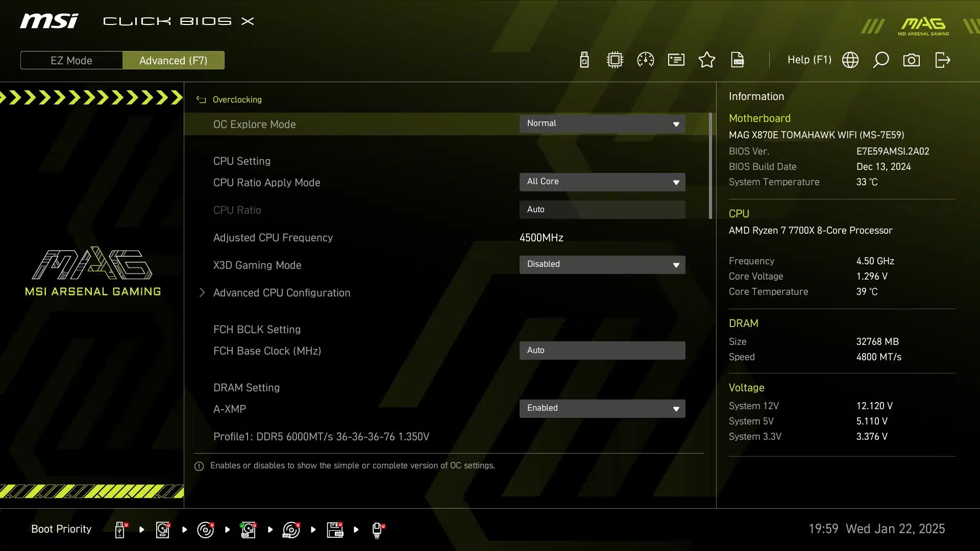The height and width of the screenshot is (551, 980).
Task: Click the Adjusted CPU Frequency 4500MHz value
Action: [x=542, y=238]
